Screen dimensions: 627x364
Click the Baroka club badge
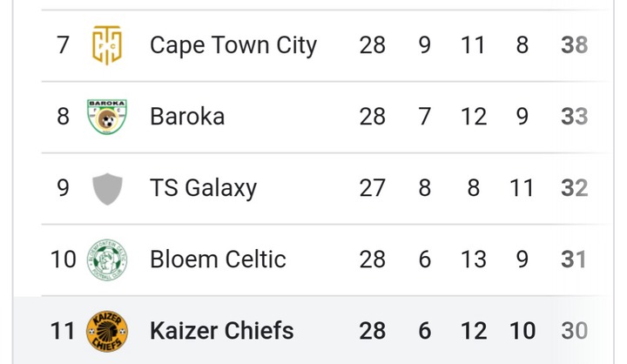coord(107,117)
